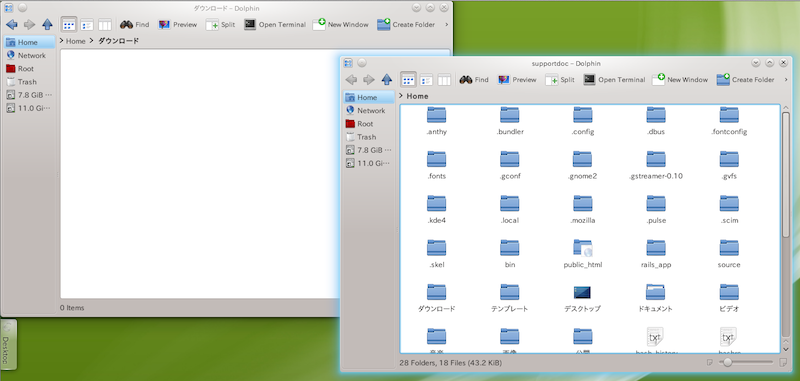This screenshot has height=381, width=800.
Task: Switch to Icons view in supportdoc window
Action: [x=408, y=80]
